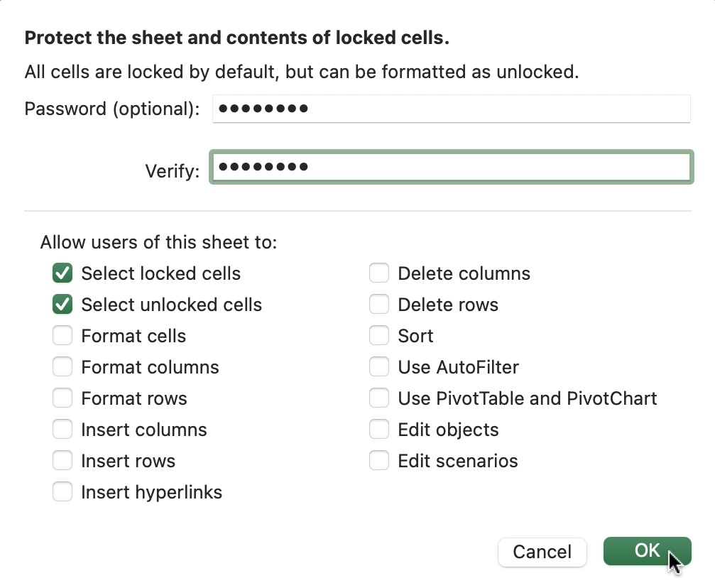Tick the Delete rows checkbox
The height and width of the screenshot is (588, 715).
[x=379, y=305]
